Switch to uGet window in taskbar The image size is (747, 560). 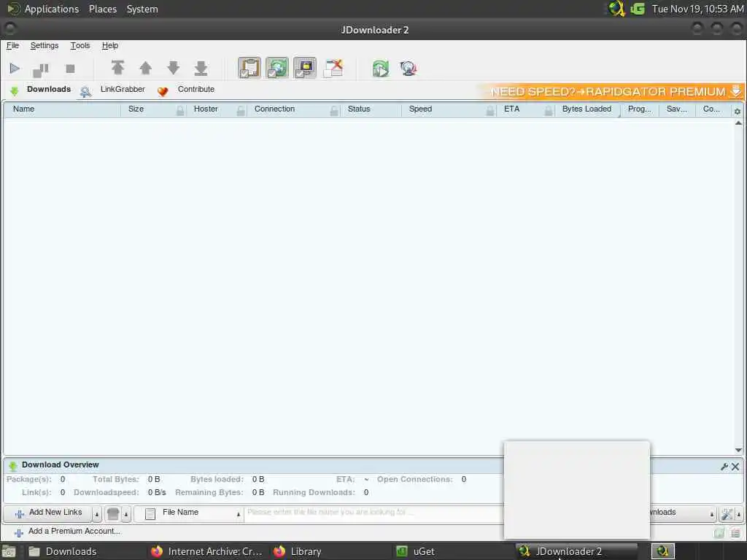pyautogui.click(x=451, y=551)
